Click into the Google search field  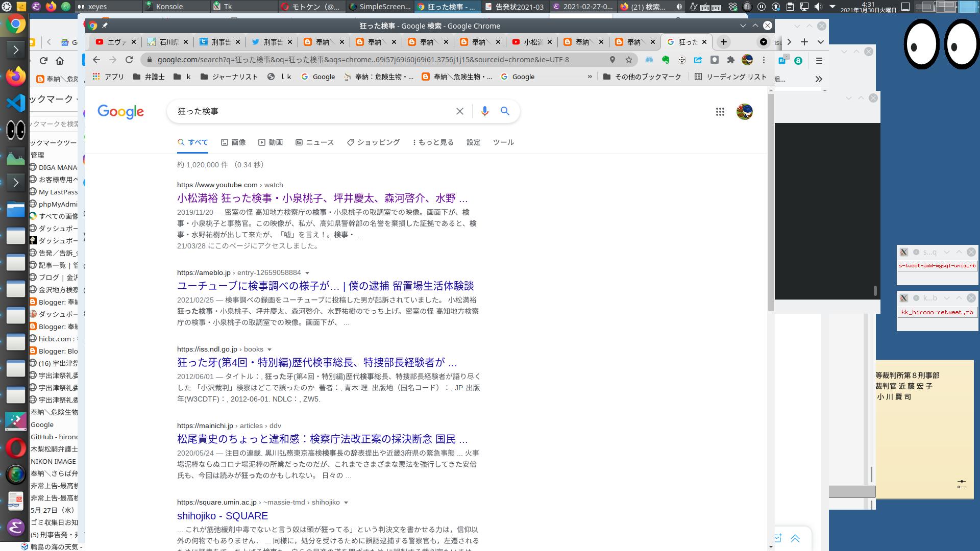pyautogui.click(x=311, y=111)
